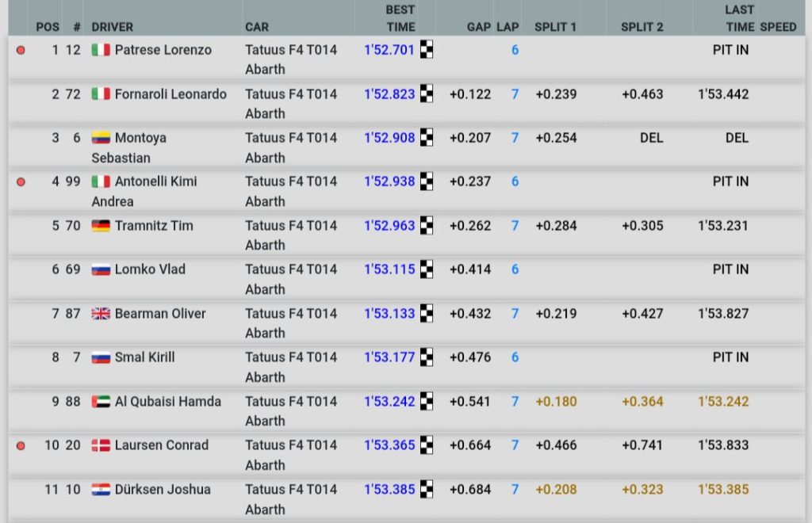Click the checkered flag beside 1'53.385
The width and height of the screenshot is (812, 523).
tap(427, 489)
